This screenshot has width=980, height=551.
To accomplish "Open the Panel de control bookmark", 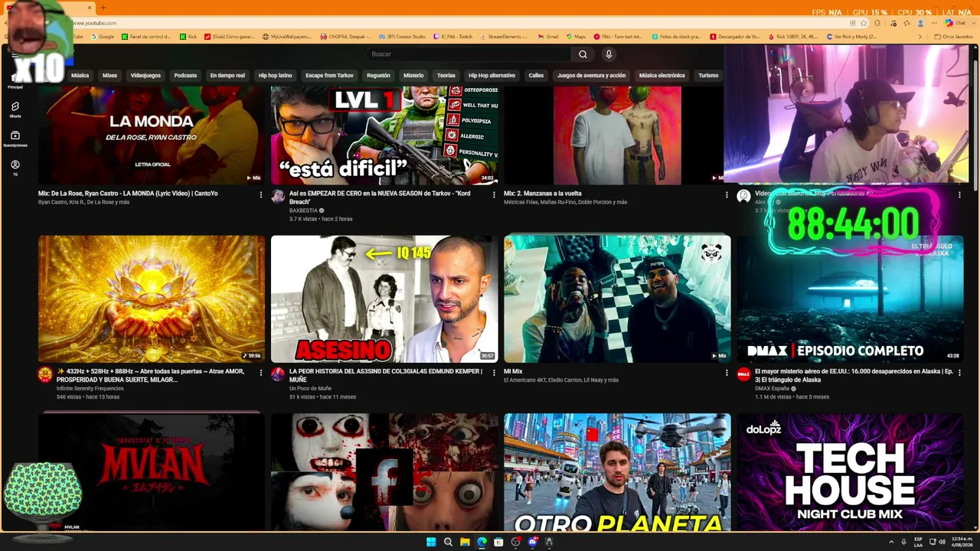I will coord(146,37).
